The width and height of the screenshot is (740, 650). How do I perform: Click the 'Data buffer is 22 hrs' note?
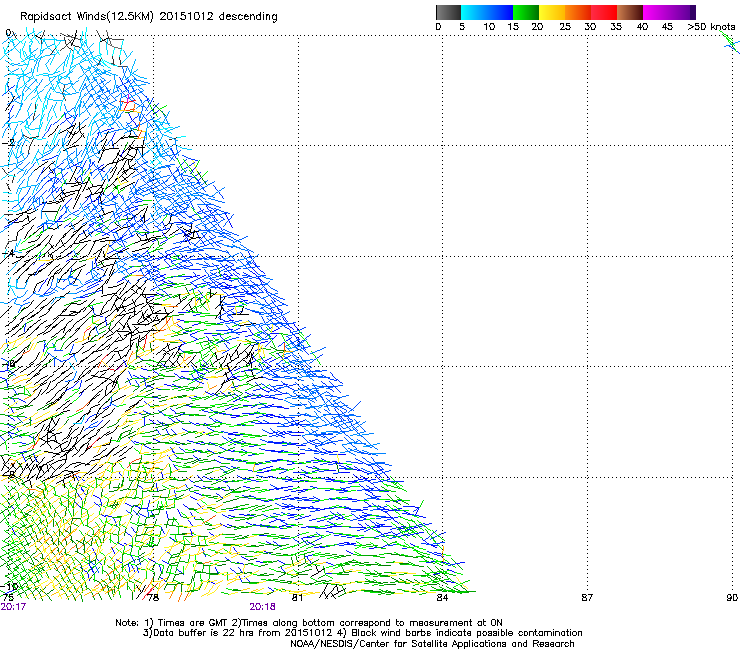pyautogui.click(x=362, y=633)
